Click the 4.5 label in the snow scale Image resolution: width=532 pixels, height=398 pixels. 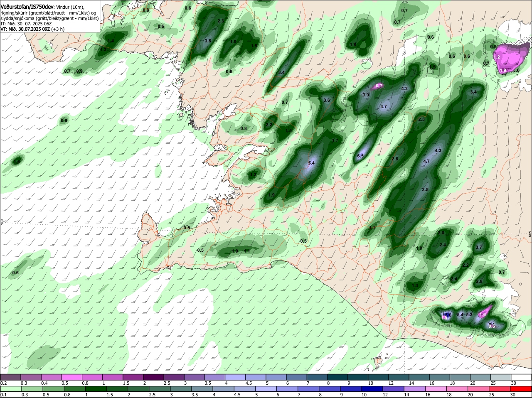pyautogui.click(x=249, y=383)
